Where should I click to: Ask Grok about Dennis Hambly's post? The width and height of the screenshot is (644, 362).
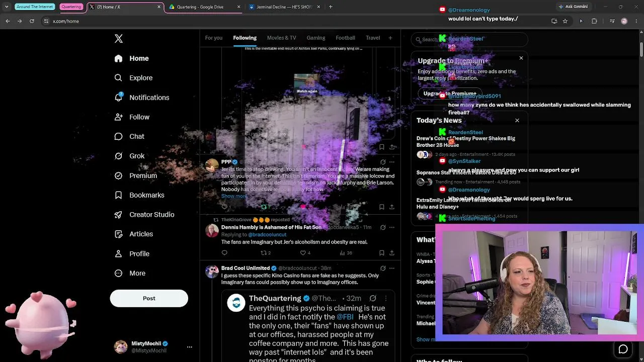click(383, 227)
